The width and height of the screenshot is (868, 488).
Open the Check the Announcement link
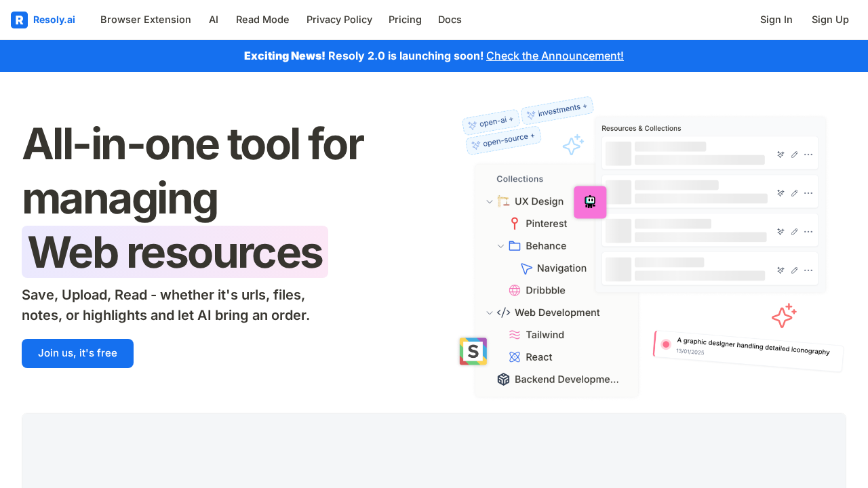click(555, 56)
